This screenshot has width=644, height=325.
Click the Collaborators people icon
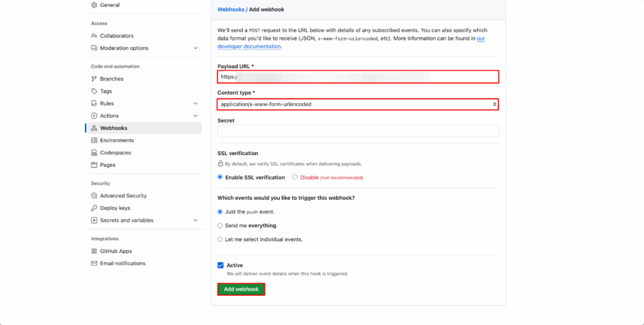point(94,36)
